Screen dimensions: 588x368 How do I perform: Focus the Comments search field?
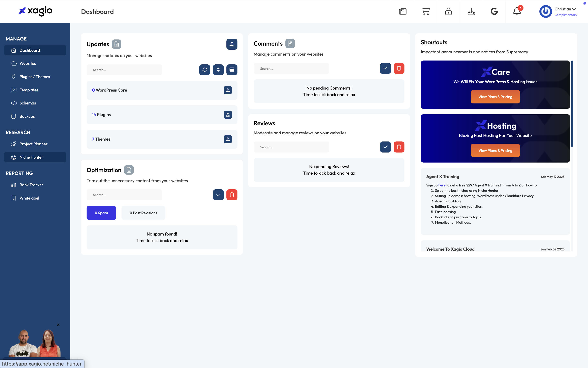[291, 69]
